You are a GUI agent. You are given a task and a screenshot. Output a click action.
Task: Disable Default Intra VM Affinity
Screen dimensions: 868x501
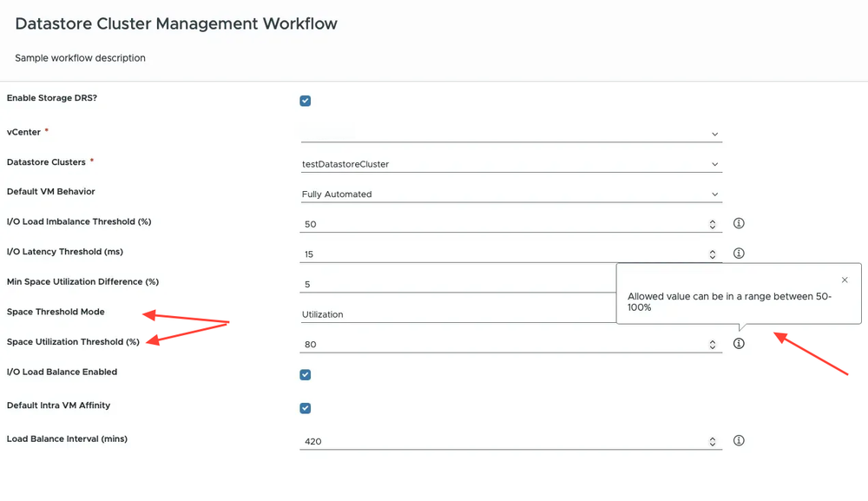305,408
